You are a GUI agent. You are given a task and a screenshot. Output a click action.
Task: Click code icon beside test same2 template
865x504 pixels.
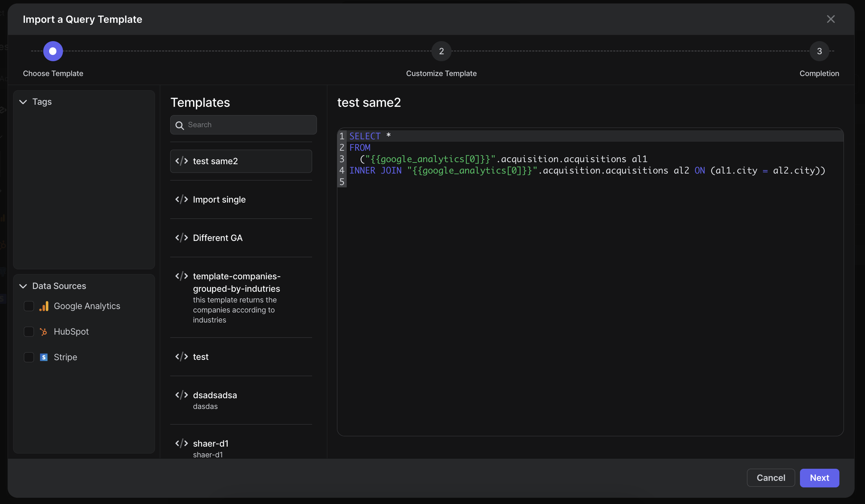[182, 161]
